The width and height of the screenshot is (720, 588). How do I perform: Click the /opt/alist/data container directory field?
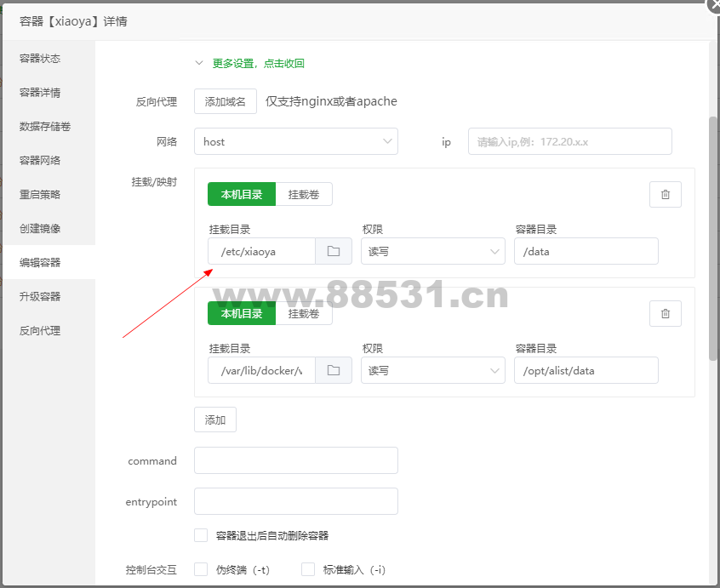pos(586,370)
